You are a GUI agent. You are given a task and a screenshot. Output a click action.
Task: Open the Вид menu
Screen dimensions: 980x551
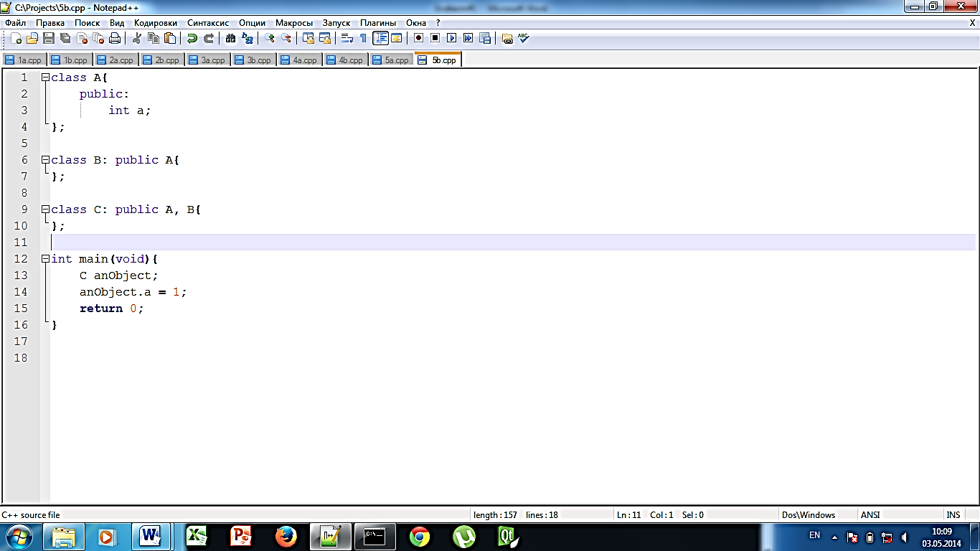117,23
